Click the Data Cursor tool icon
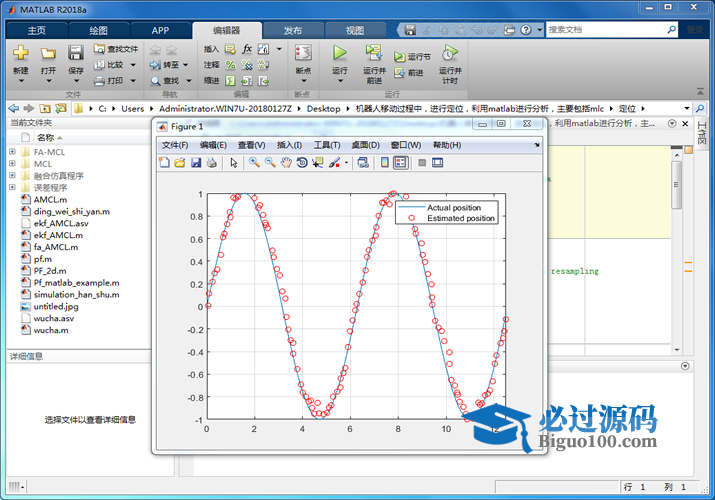 tap(318, 162)
